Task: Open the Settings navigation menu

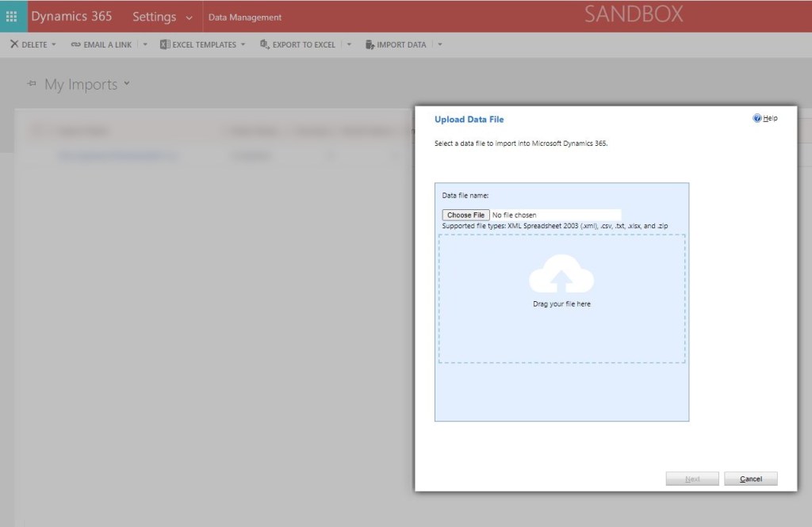Action: click(163, 17)
